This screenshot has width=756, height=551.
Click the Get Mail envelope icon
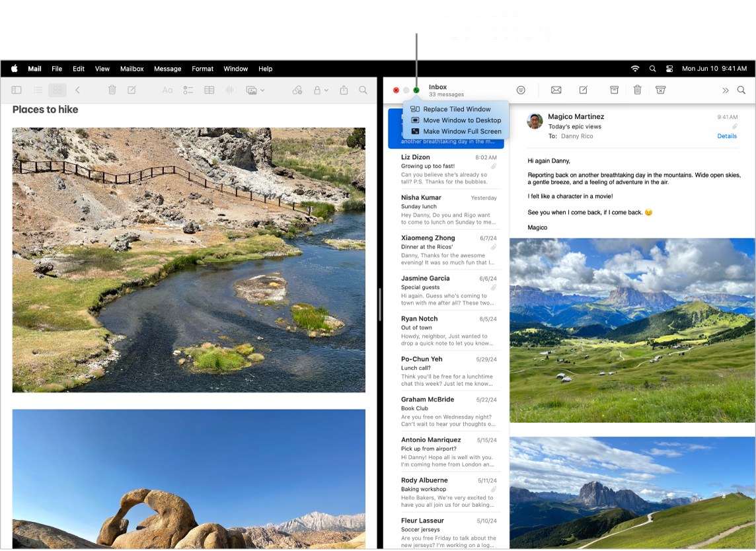coord(556,90)
